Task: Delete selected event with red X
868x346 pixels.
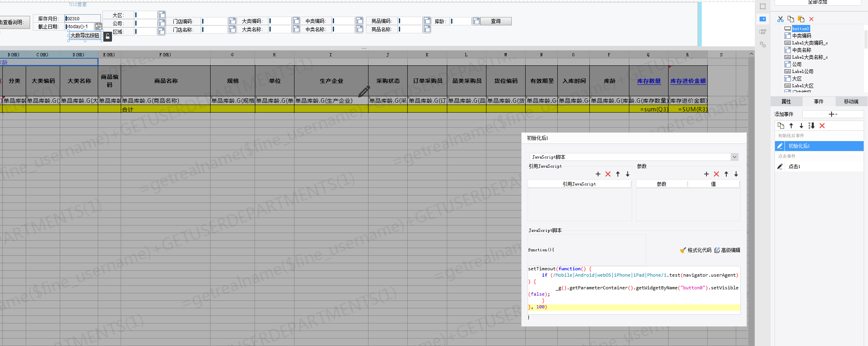Action: click(x=822, y=126)
